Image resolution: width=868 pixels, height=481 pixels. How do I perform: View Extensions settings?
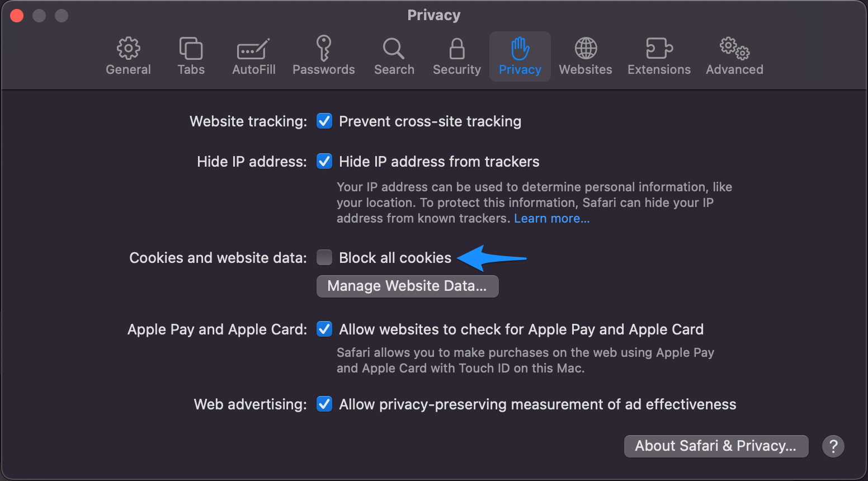658,55
